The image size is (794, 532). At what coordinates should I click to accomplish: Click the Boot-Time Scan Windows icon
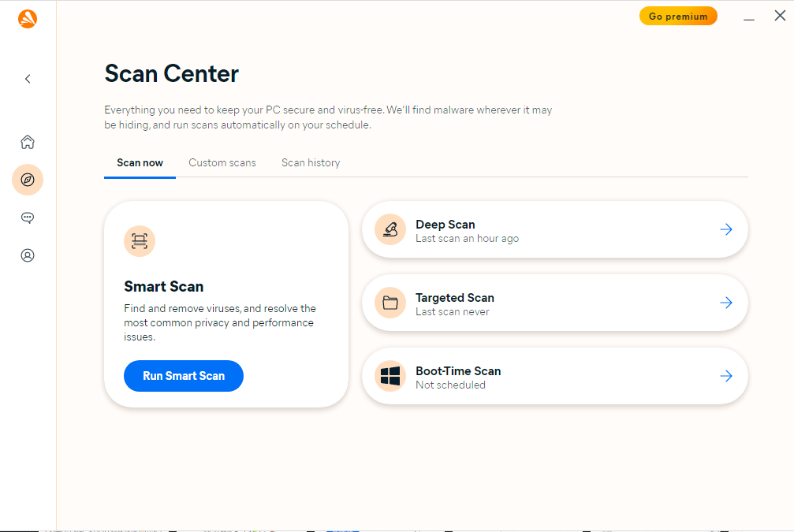coord(390,376)
